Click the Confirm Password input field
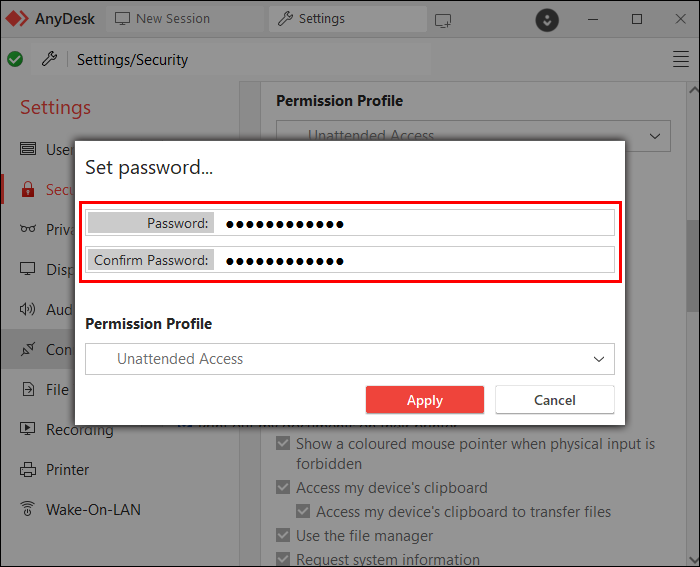The image size is (700, 567). (415, 260)
